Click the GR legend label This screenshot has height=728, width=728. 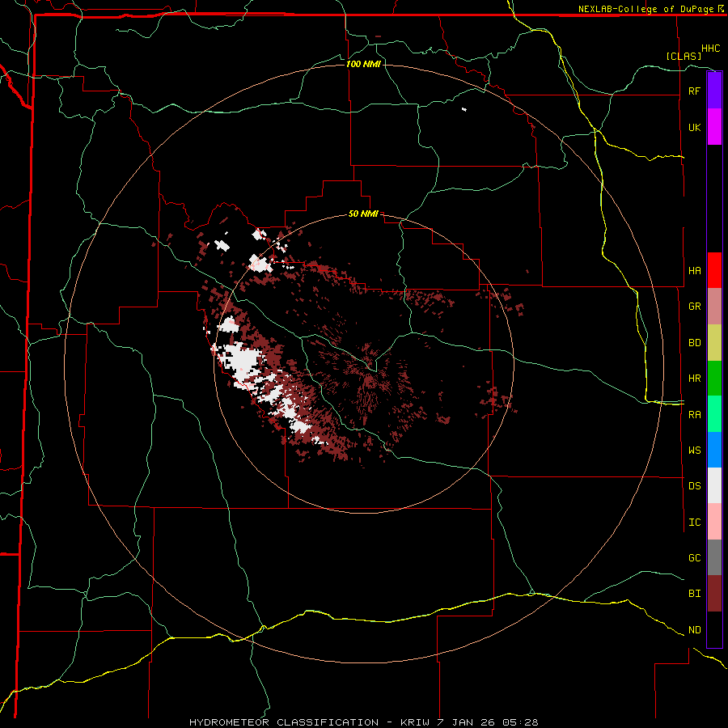[x=694, y=307]
